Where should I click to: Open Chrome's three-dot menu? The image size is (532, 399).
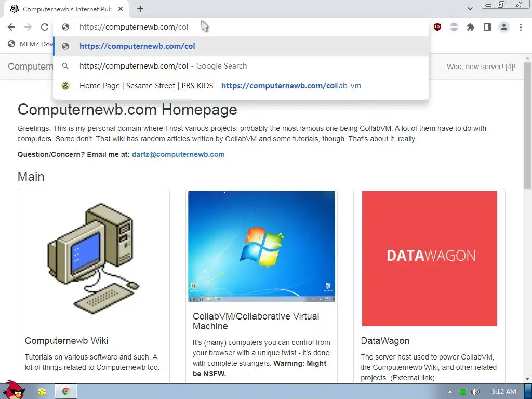(521, 27)
